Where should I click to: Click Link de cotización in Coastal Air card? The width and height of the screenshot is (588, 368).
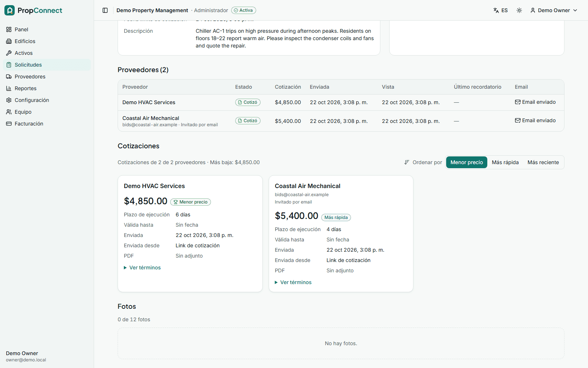(348, 260)
